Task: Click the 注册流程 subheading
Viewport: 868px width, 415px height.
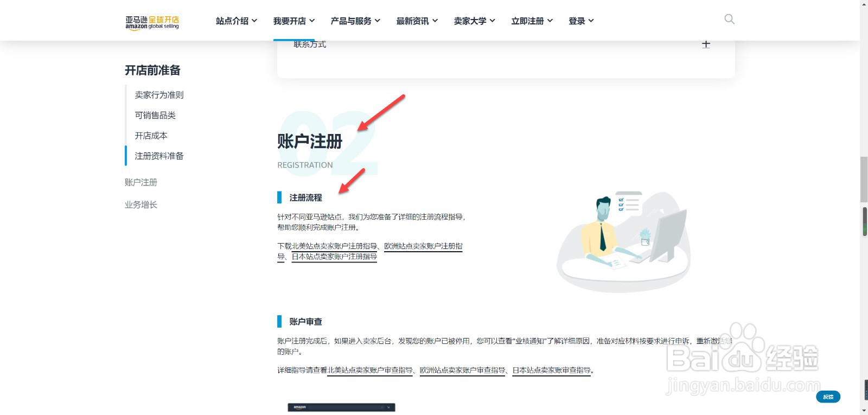Action: [x=305, y=197]
